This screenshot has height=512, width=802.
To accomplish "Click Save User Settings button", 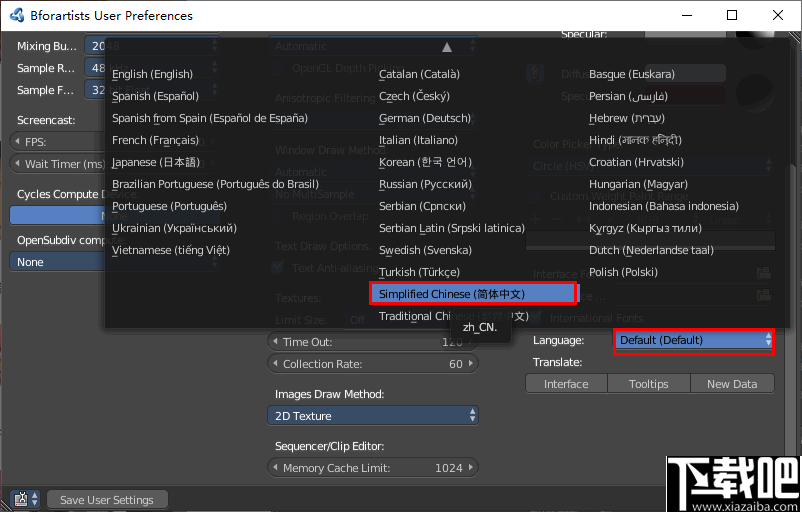I will tap(106, 500).
